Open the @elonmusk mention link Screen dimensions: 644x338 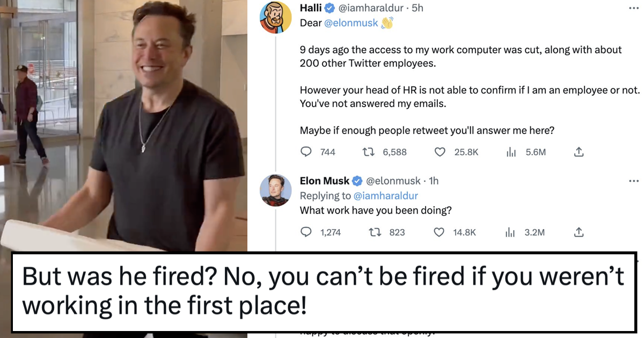[x=352, y=23]
